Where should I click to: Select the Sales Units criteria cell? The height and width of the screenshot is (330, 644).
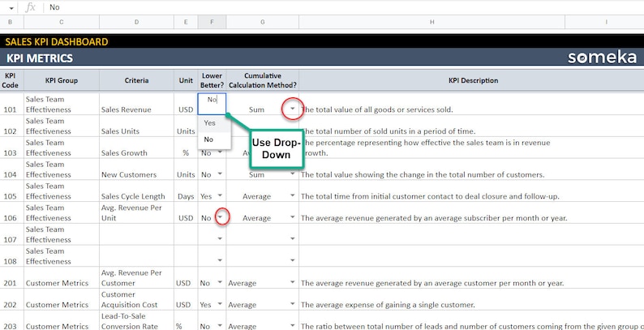coord(136,126)
